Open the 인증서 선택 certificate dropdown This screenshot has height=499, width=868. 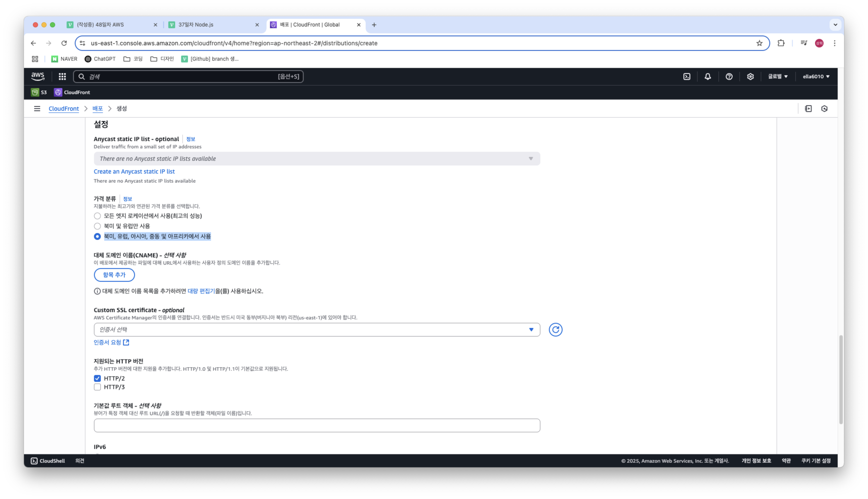[x=317, y=330]
